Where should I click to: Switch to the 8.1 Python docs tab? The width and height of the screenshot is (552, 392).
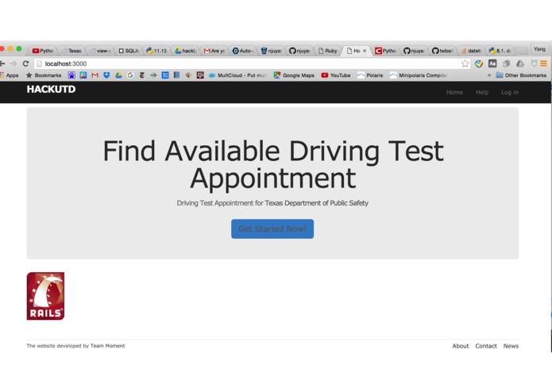[500, 51]
